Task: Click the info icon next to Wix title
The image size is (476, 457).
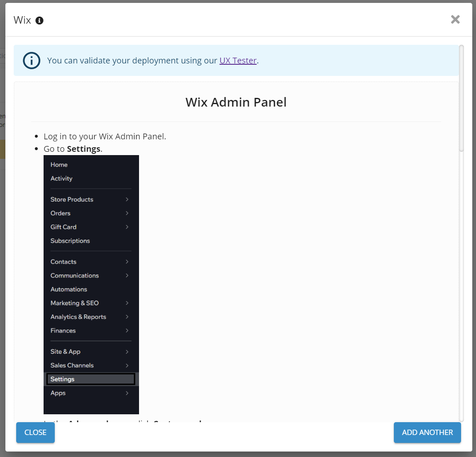Action: [39, 20]
